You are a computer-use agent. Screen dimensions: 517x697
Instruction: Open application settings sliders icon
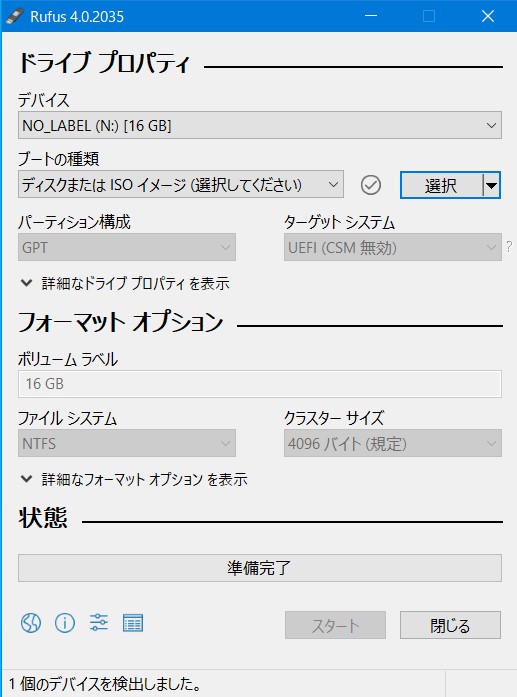pyautogui.click(x=99, y=623)
